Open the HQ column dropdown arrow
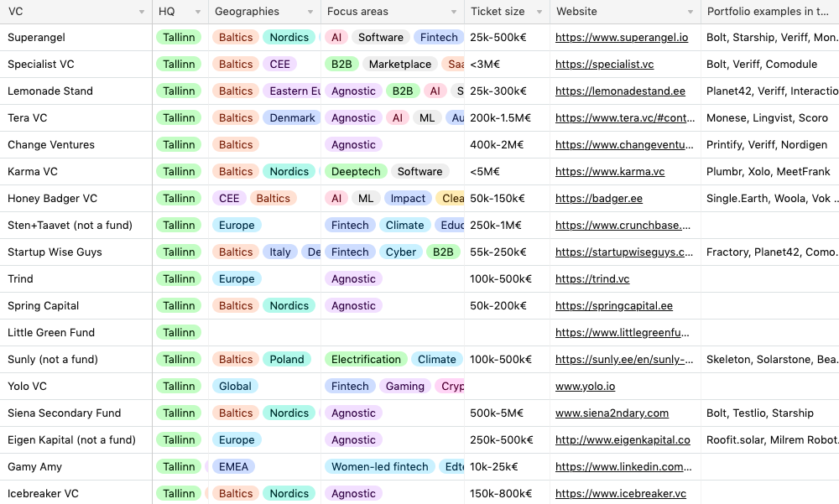The height and width of the screenshot is (504, 839). coord(198,12)
